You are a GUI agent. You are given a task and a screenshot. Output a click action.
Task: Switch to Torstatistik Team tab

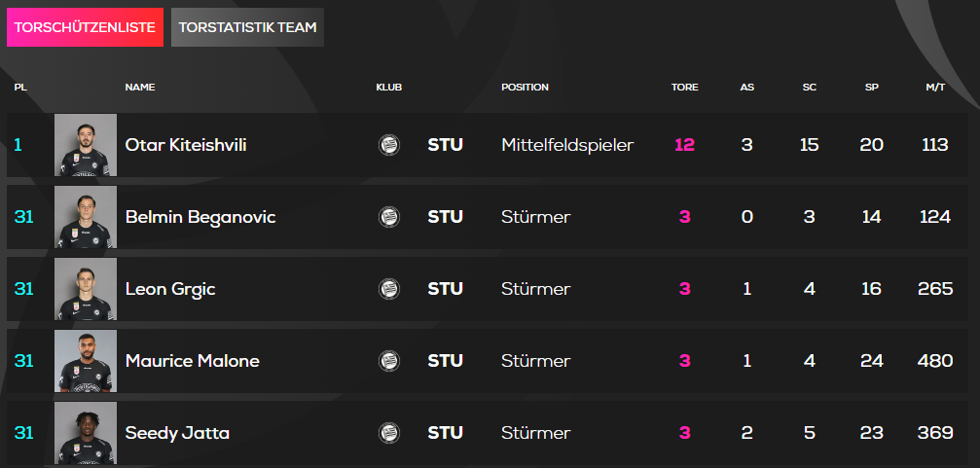point(247,27)
